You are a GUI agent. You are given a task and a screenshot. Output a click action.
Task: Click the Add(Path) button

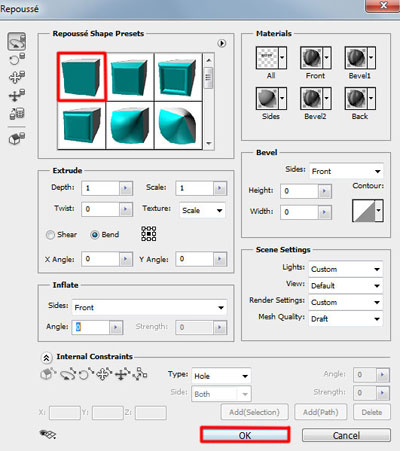pos(321,412)
